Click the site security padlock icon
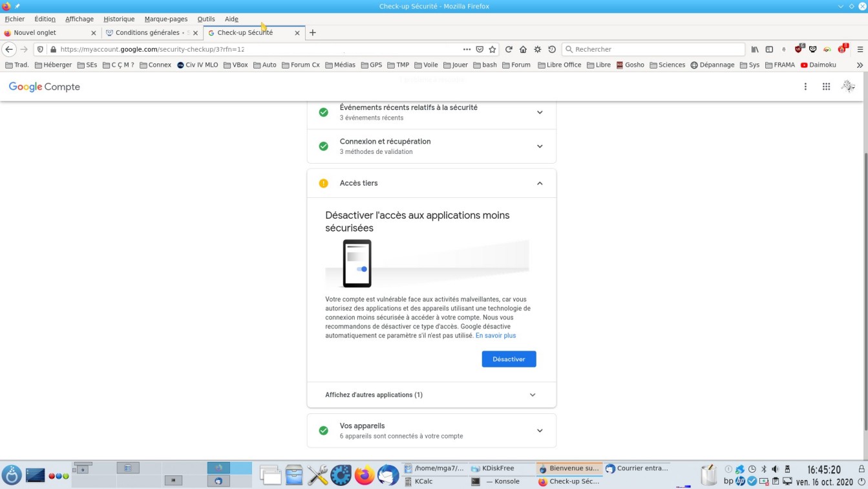This screenshot has height=489, width=868. (x=54, y=49)
